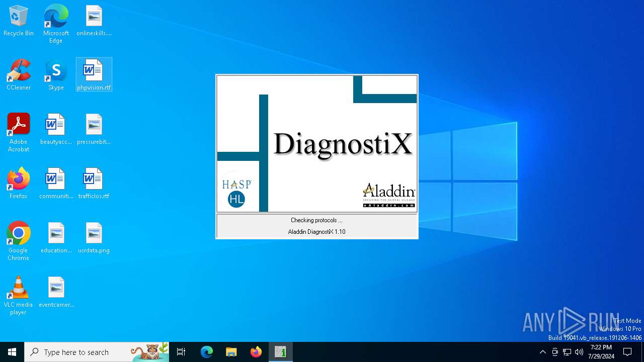Select the usrdata.png file icon
Screen dimensions: 644x362
tap(94, 238)
